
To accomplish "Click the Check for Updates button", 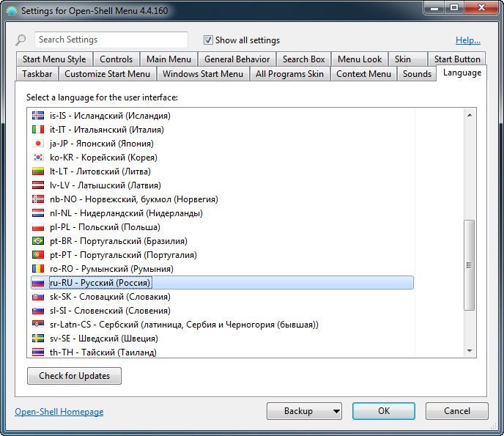I will (x=74, y=376).
